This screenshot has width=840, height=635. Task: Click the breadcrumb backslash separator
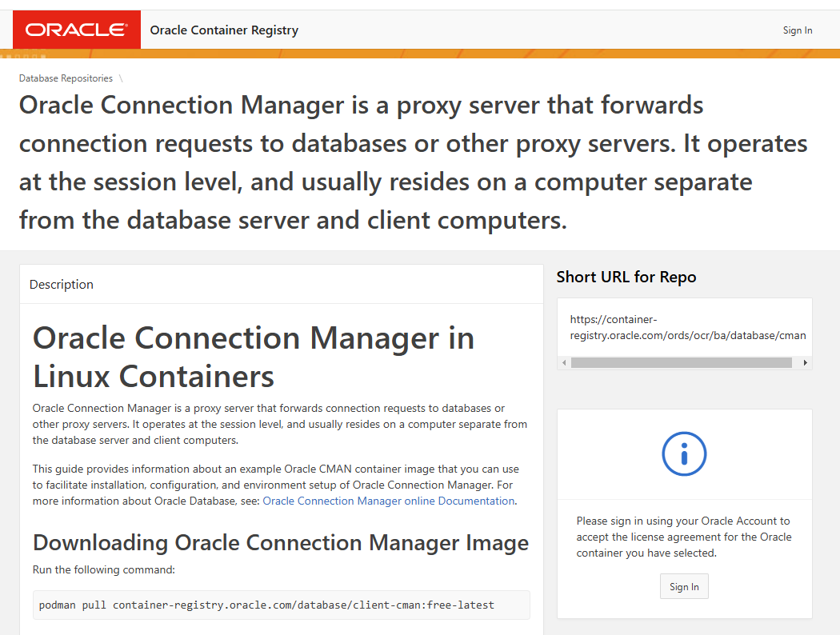(121, 78)
